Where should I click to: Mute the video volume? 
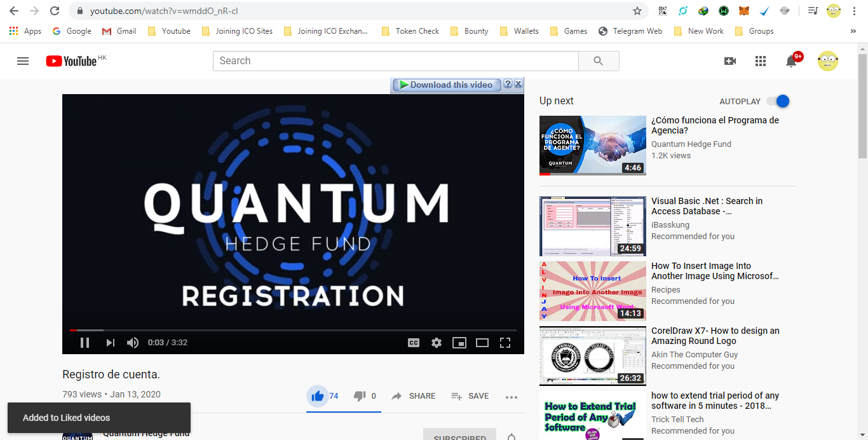point(132,343)
